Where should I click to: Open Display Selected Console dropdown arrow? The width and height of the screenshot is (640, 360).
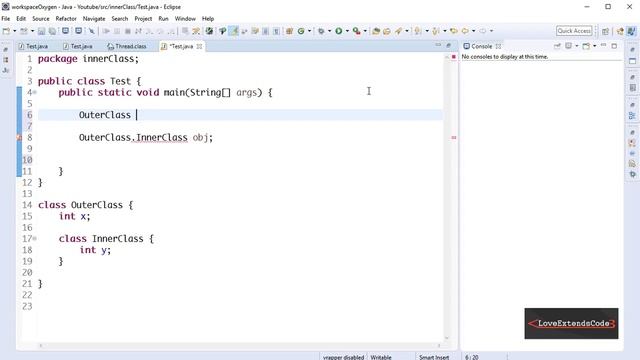pos(576,46)
